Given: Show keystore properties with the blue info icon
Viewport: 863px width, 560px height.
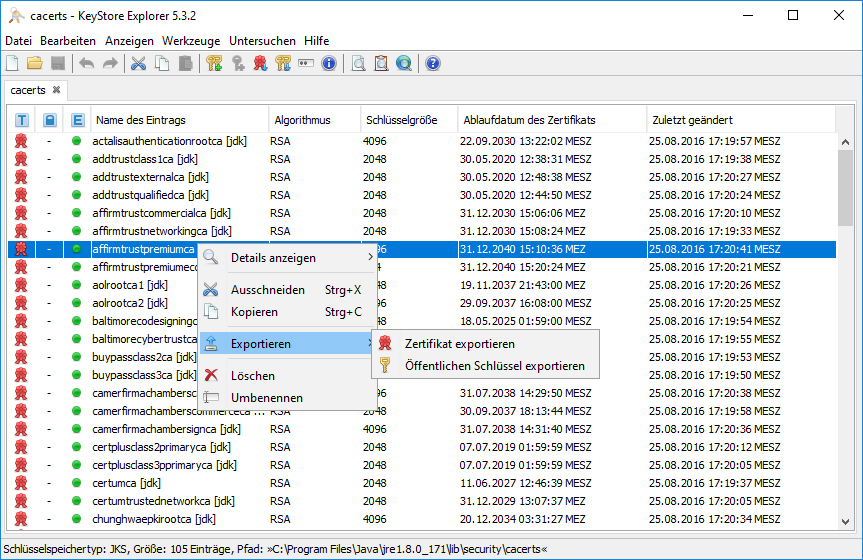Looking at the screenshot, I should 329,63.
